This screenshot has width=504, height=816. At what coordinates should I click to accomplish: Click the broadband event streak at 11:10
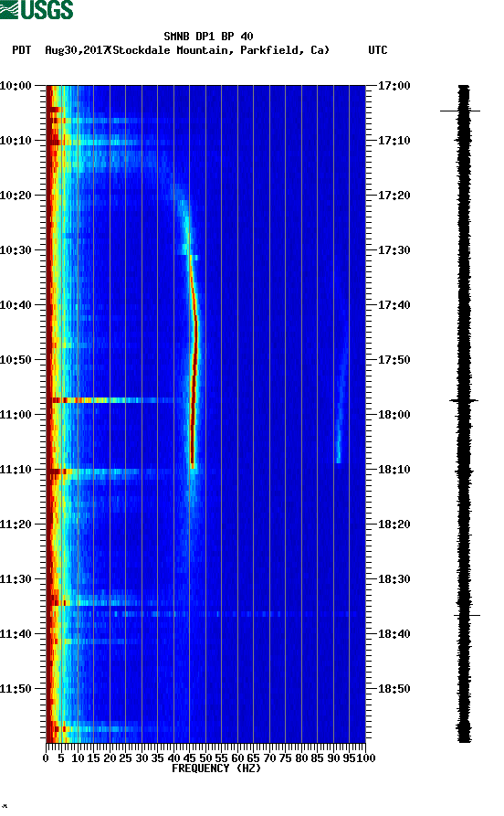[99, 472]
